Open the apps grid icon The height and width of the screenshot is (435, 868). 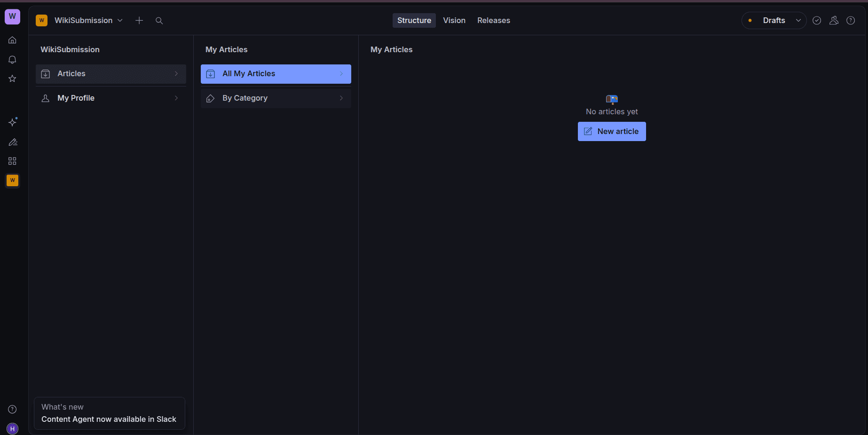[x=12, y=161]
